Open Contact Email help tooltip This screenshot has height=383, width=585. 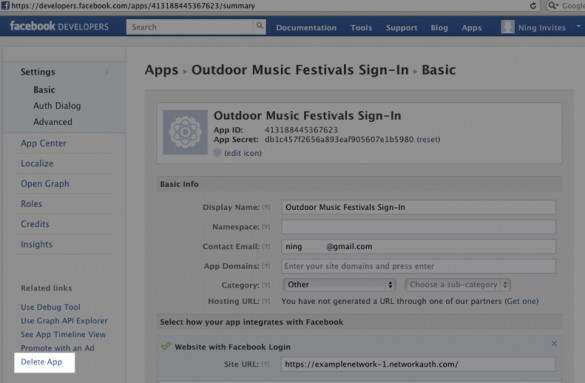(266, 247)
